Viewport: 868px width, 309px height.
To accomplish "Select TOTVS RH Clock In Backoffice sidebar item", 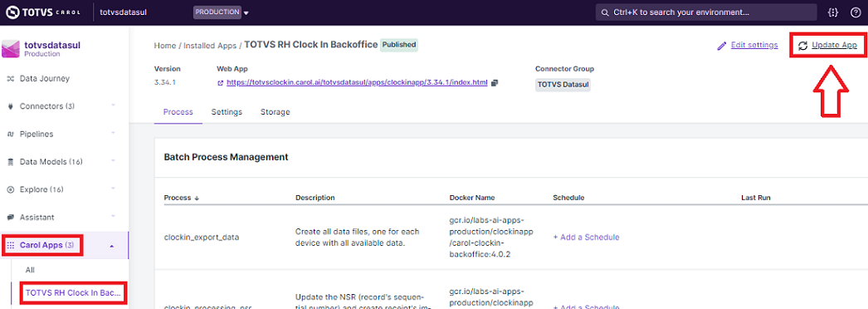I will (73, 292).
